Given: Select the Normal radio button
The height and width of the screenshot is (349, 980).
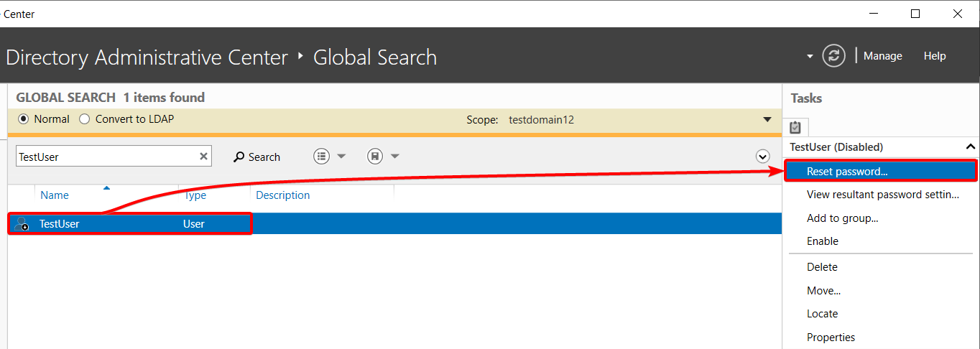Looking at the screenshot, I should (x=24, y=119).
